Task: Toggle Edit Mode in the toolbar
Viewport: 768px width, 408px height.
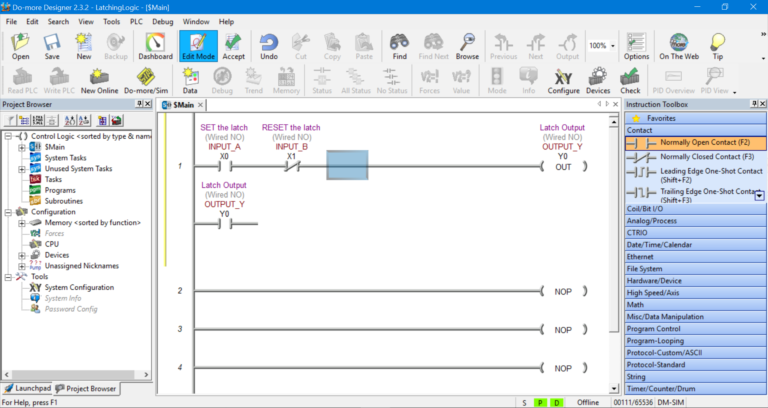Action: click(198, 47)
